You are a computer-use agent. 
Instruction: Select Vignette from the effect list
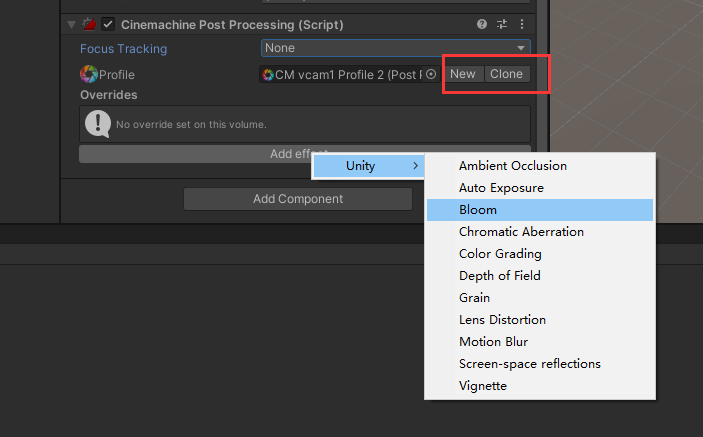pyautogui.click(x=540, y=385)
